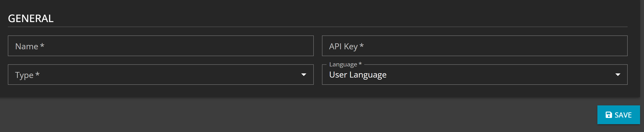
Task: Click the Language dropdown caret
Action: tap(617, 75)
